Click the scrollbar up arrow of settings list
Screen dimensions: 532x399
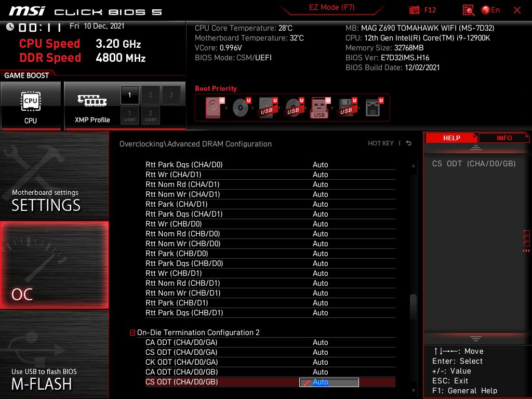pyautogui.click(x=413, y=166)
